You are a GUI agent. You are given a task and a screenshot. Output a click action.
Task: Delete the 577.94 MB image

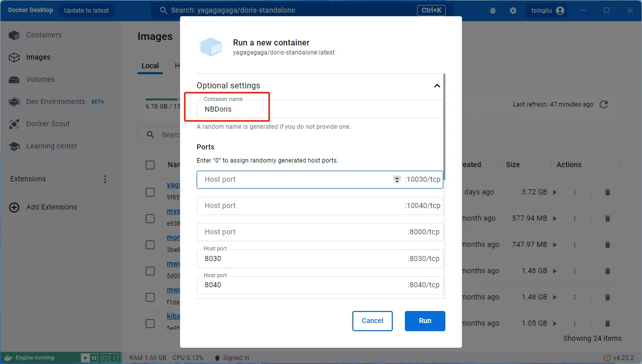click(x=608, y=219)
